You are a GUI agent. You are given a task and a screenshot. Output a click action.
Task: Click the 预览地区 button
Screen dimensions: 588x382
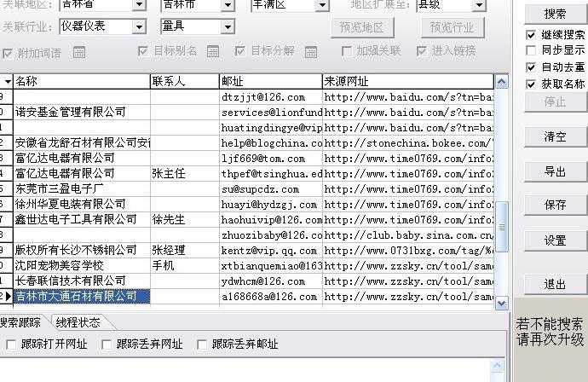tap(362, 27)
